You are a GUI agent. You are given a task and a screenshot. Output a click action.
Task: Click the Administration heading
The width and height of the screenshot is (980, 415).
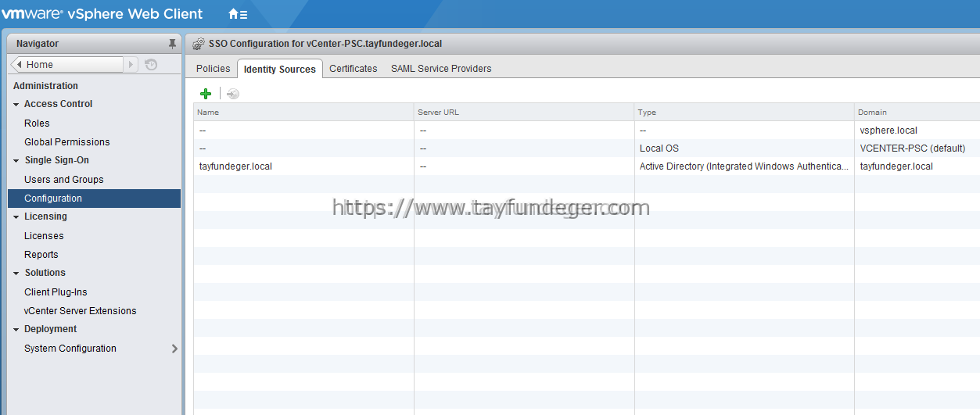click(45, 86)
